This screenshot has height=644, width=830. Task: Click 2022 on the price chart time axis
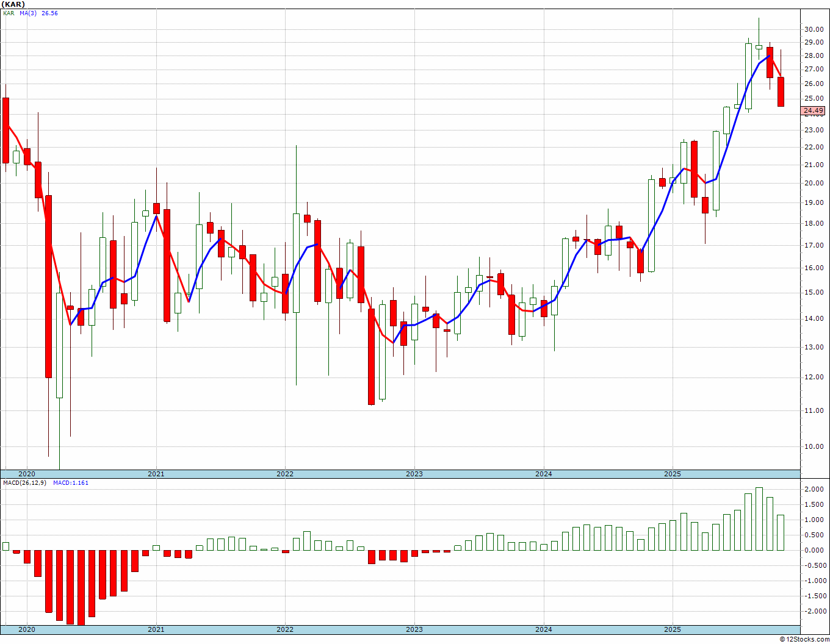[285, 474]
